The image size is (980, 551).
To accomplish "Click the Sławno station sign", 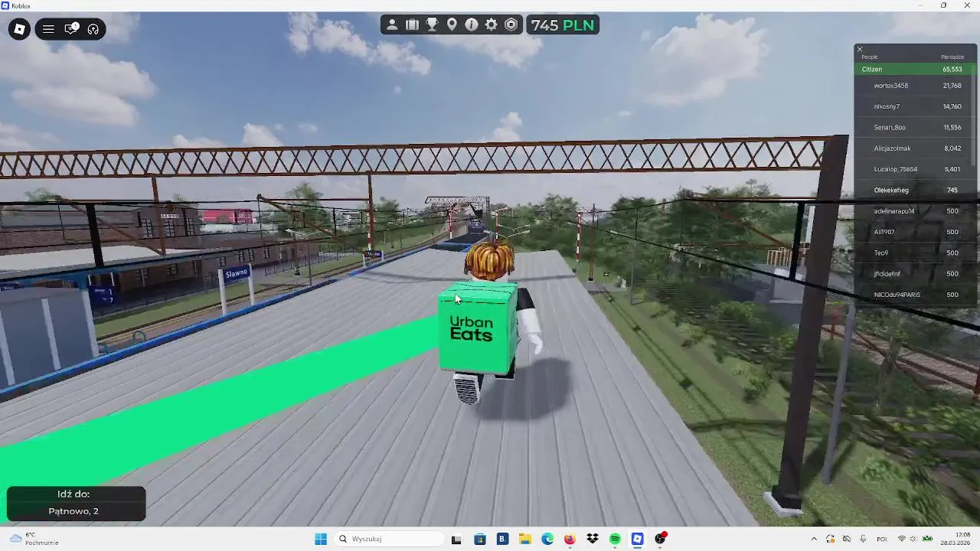I will coord(237,273).
